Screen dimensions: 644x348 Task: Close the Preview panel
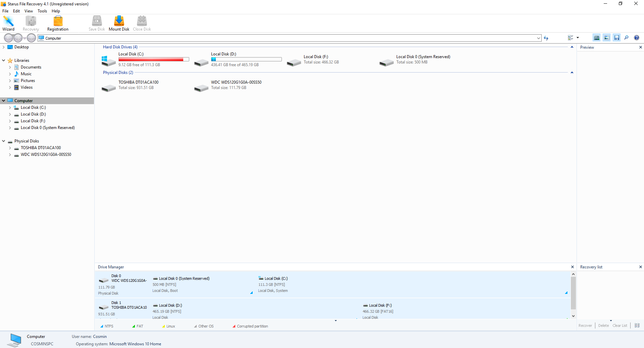640,47
